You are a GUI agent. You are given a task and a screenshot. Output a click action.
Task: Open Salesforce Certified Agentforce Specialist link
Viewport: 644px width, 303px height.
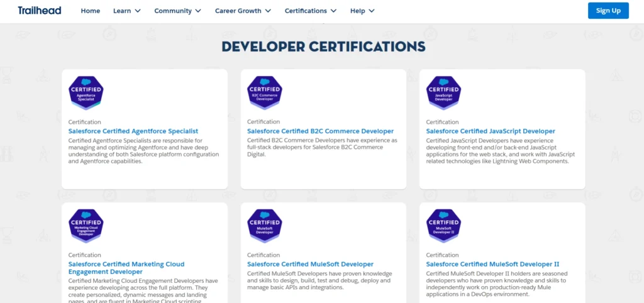coord(133,131)
